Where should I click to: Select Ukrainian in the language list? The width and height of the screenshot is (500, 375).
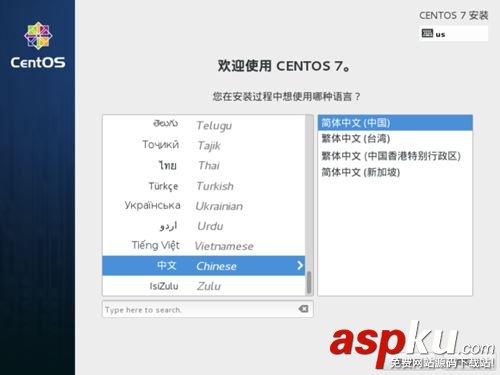pyautogui.click(x=204, y=206)
